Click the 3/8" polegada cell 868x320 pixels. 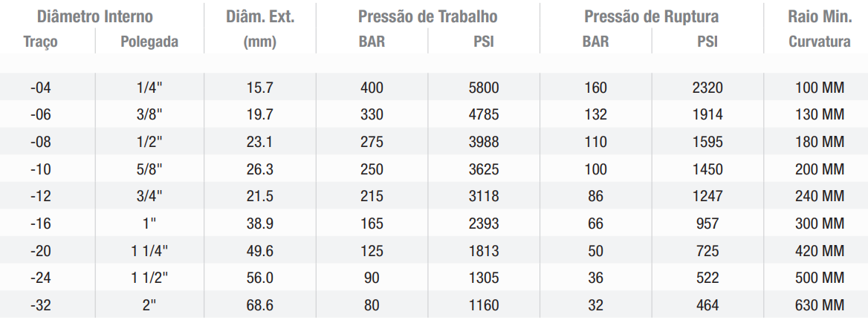click(149, 114)
